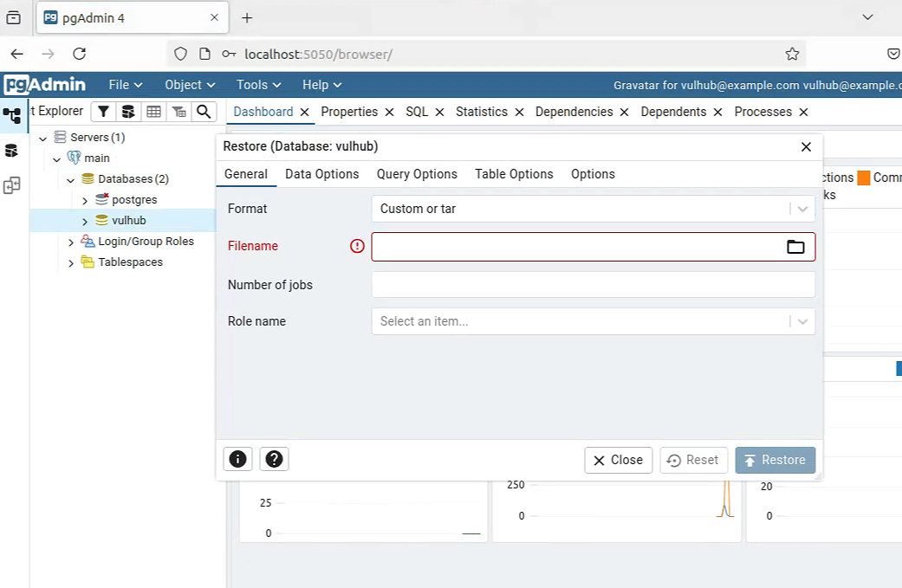
Task: Click the Restore button
Action: pyautogui.click(x=775, y=460)
